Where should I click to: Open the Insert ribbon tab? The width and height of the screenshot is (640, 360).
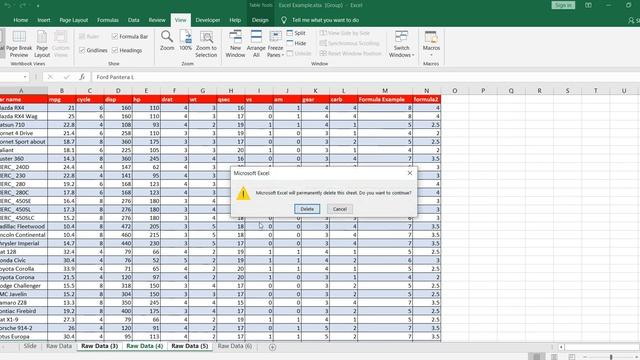[44, 20]
